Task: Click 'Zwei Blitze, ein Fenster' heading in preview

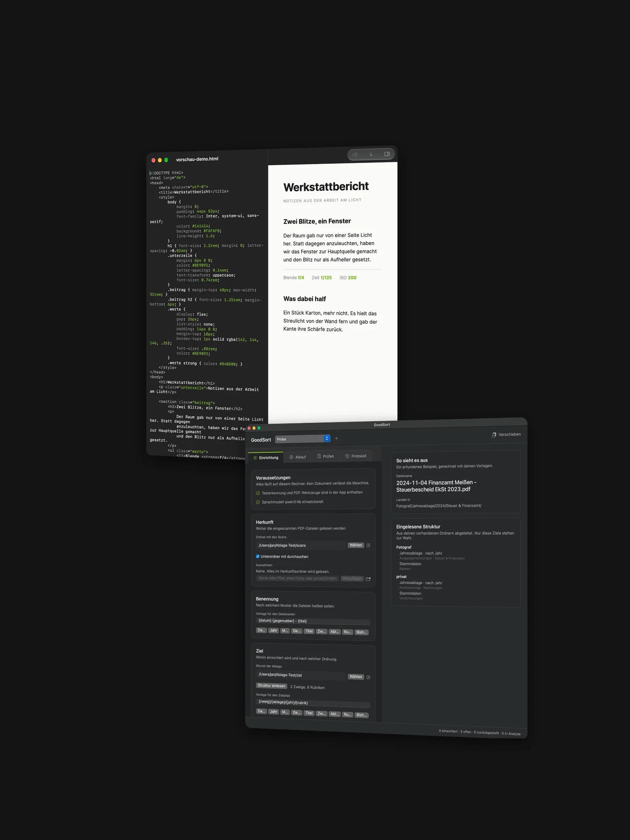Action: [x=317, y=221]
